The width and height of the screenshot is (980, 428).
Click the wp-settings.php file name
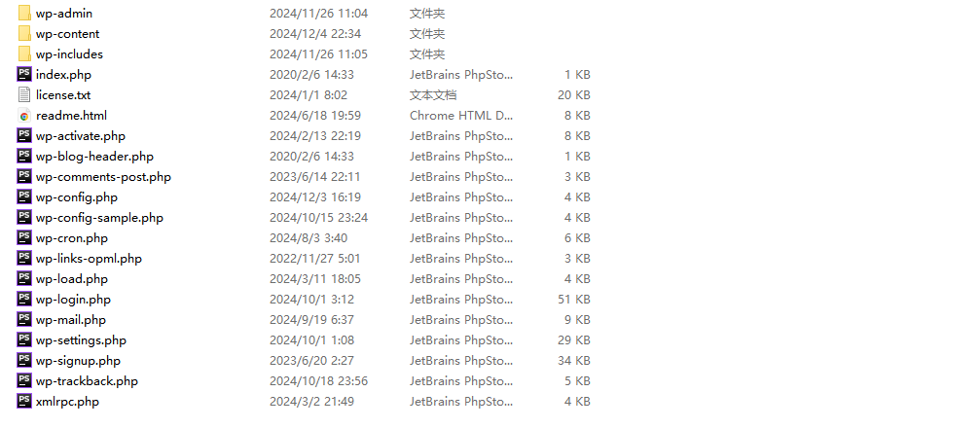81,340
